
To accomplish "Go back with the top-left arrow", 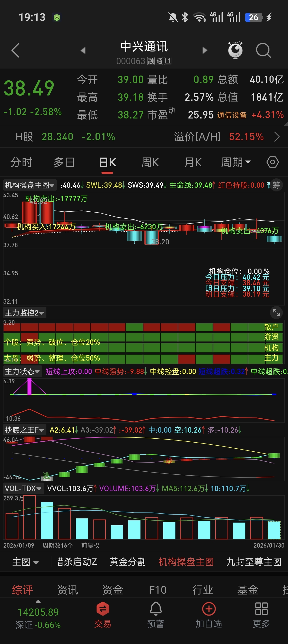I will pos(16,50).
